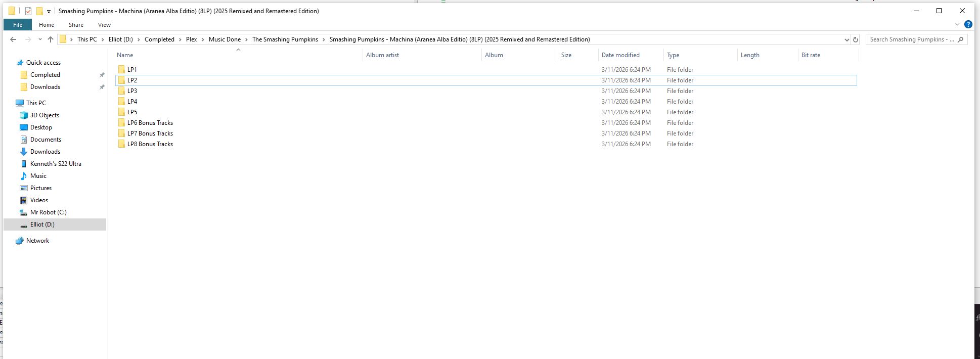Expand the chevron after This PC in the breadcrumb
This screenshot has width=980, height=359.
pyautogui.click(x=103, y=39)
